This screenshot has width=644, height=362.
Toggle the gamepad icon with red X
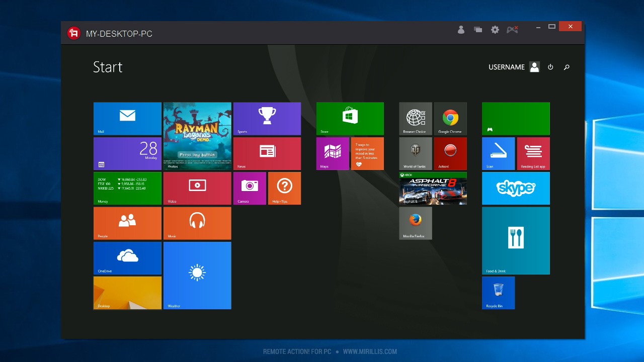(512, 30)
